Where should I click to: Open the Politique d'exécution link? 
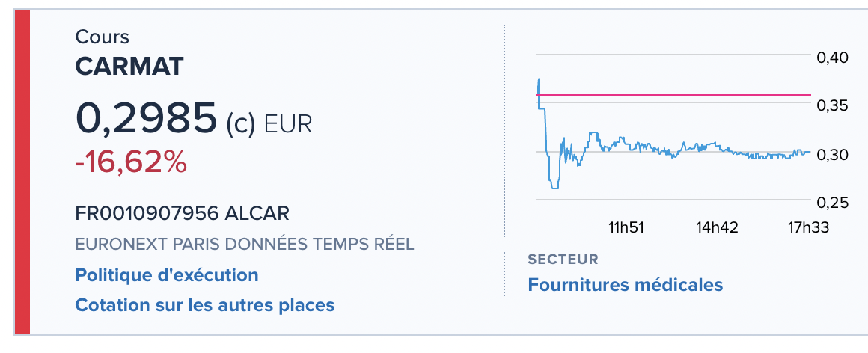click(x=167, y=275)
